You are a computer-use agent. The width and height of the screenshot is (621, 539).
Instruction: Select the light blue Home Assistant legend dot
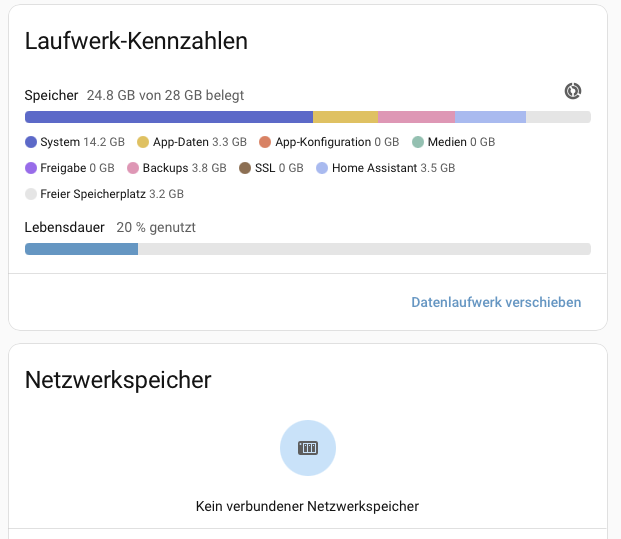[322, 168]
